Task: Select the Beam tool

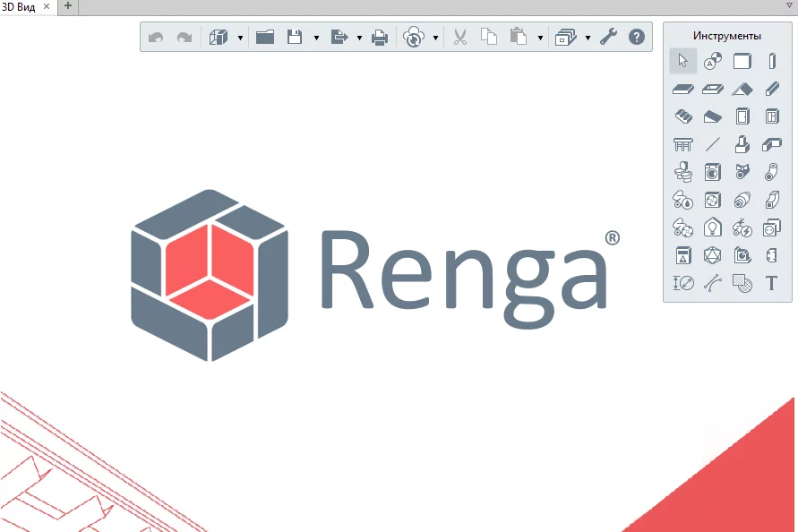Action: [772, 89]
